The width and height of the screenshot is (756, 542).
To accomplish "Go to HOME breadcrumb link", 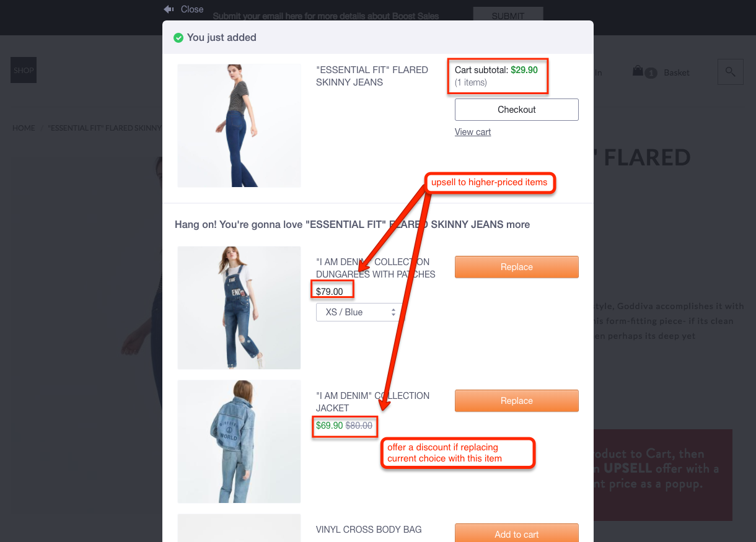I will pos(24,128).
